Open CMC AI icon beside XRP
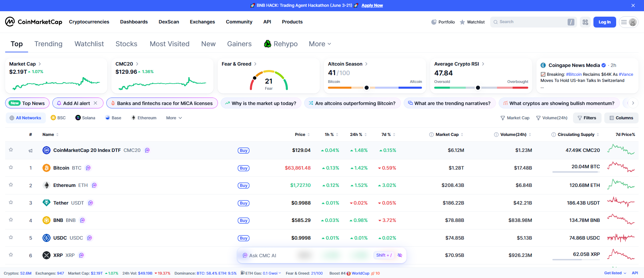 coord(81,255)
